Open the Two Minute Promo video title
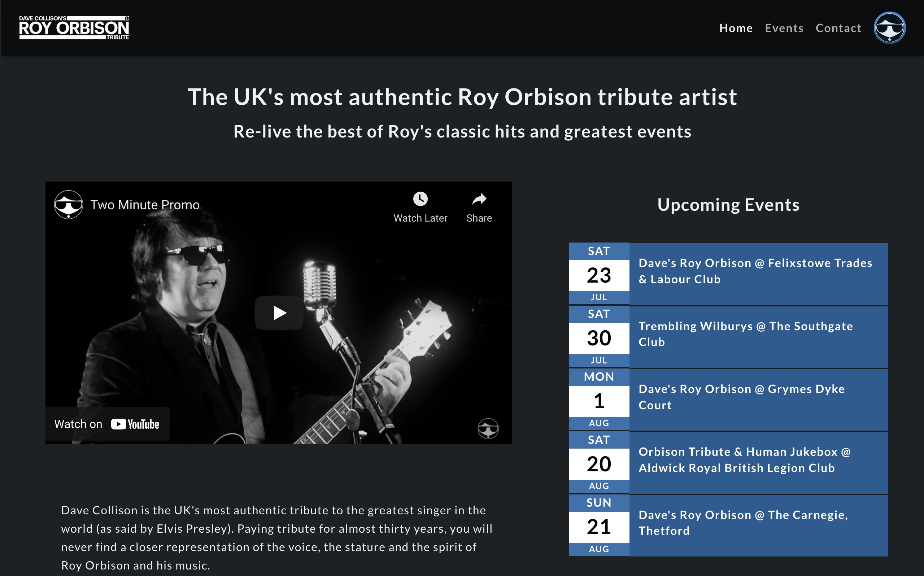This screenshot has height=576, width=924. tap(145, 205)
